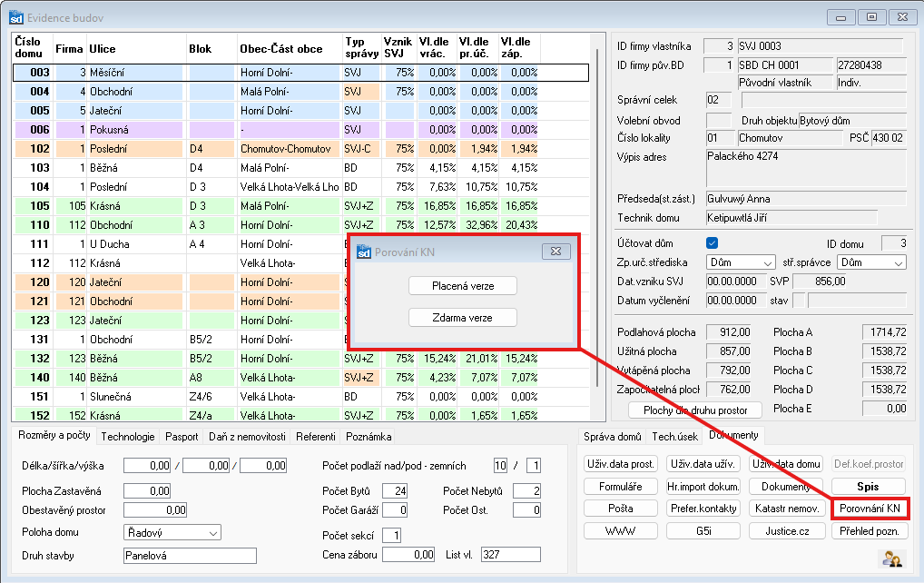The height and width of the screenshot is (583, 924).
Task: Show the Poznámka tab
Action: click(x=369, y=436)
